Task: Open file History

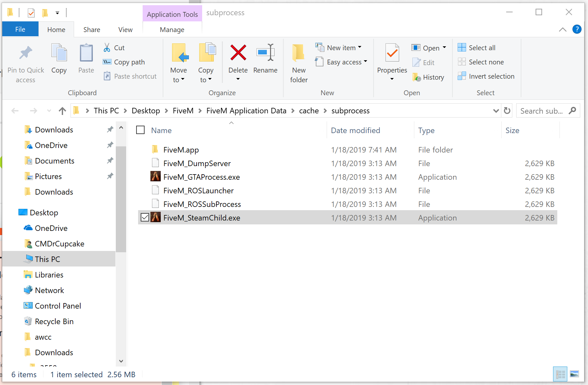Action: (428, 77)
